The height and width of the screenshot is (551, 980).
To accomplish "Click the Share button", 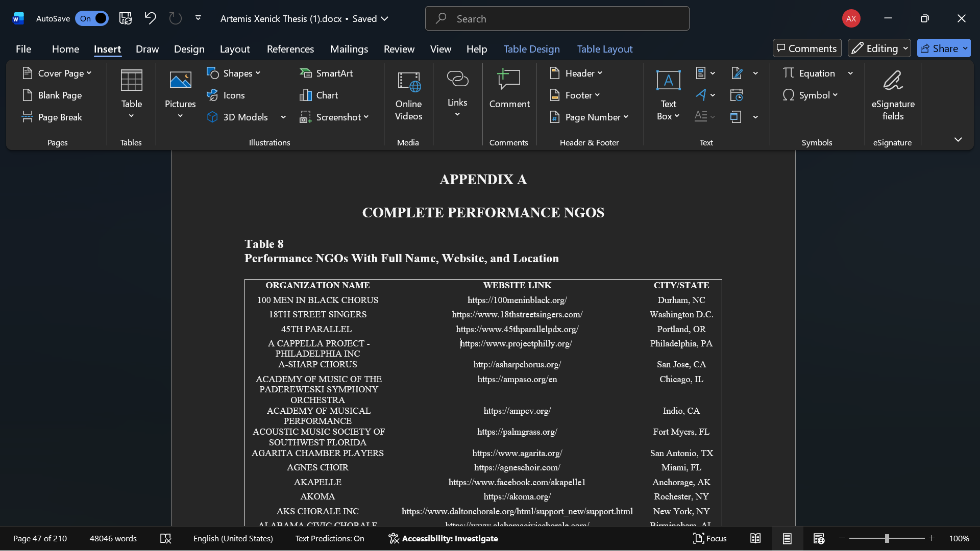I will click(x=943, y=48).
